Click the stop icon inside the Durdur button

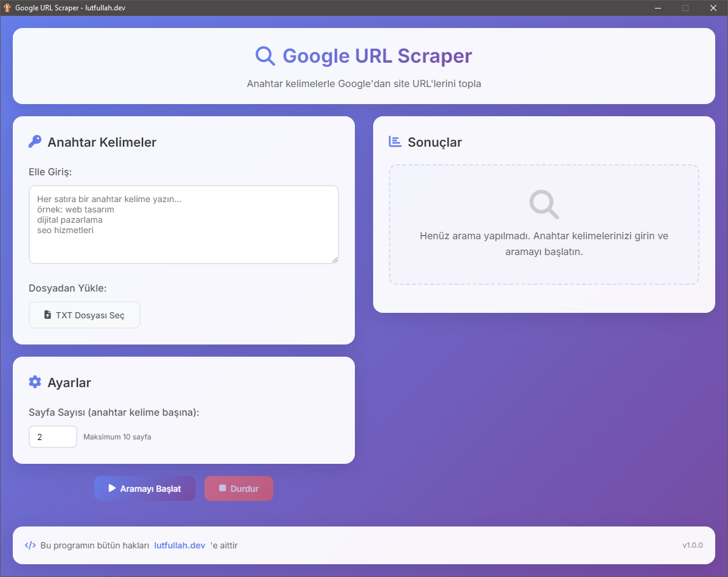coord(222,488)
